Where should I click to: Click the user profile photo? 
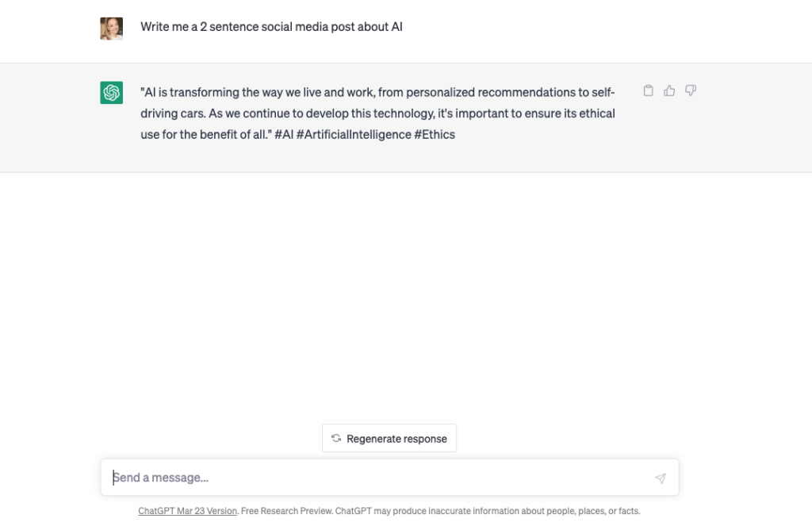[111, 29]
